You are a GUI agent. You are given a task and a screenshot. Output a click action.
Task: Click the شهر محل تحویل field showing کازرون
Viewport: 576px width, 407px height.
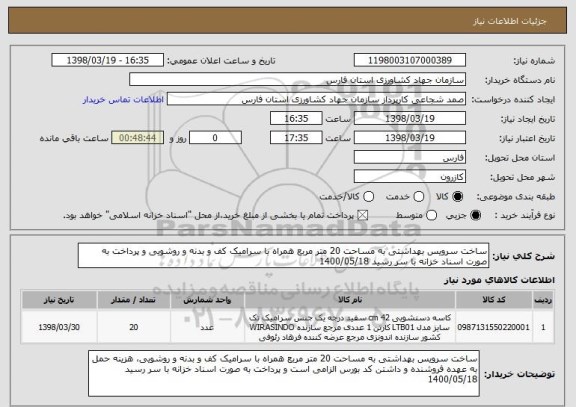[410, 177]
